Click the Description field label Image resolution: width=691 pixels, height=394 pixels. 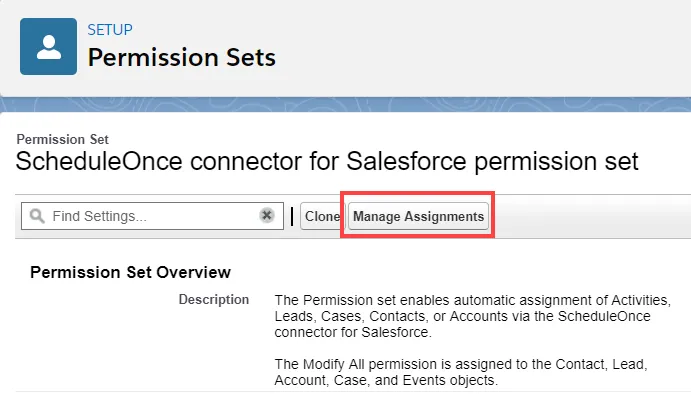(214, 299)
